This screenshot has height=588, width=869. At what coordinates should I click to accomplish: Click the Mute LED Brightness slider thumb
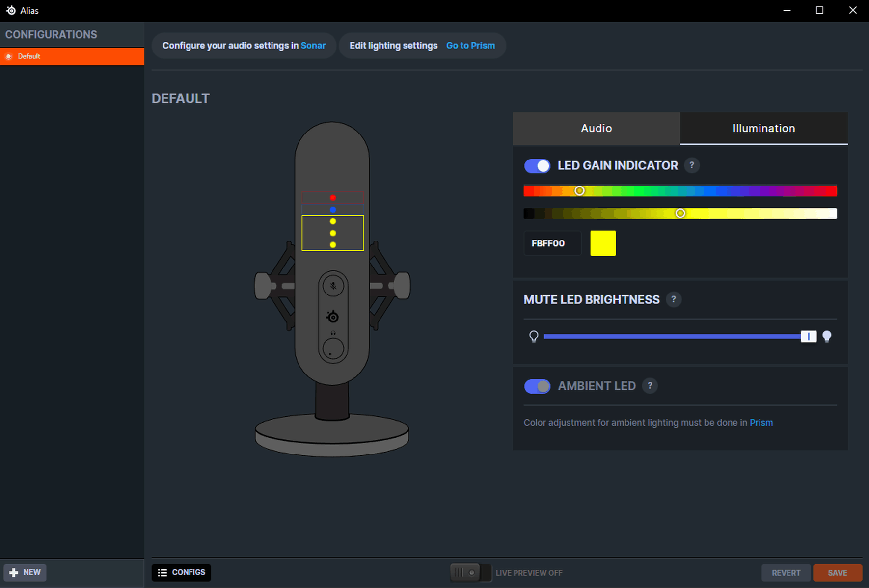click(x=808, y=336)
